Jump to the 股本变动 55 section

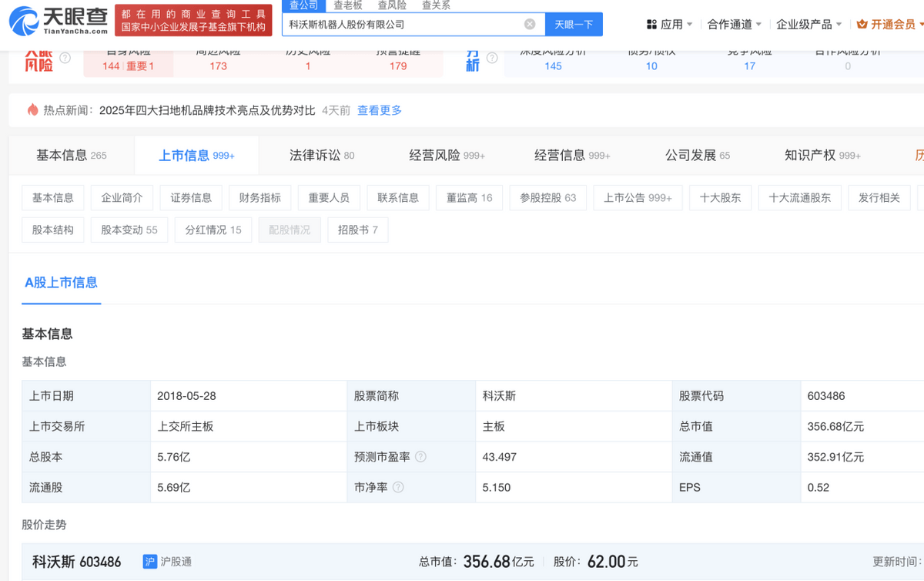coord(129,230)
